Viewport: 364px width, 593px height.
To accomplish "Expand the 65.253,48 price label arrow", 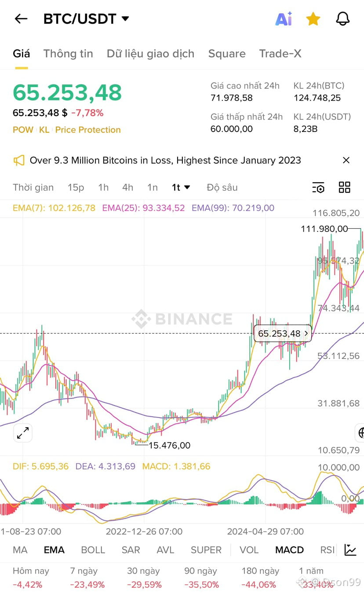I will pos(306,333).
